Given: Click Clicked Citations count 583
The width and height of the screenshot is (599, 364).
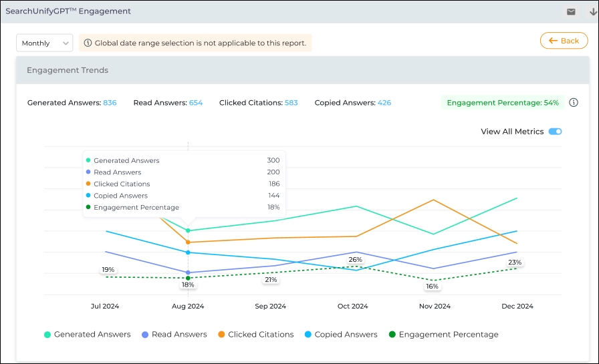Looking at the screenshot, I should point(291,103).
